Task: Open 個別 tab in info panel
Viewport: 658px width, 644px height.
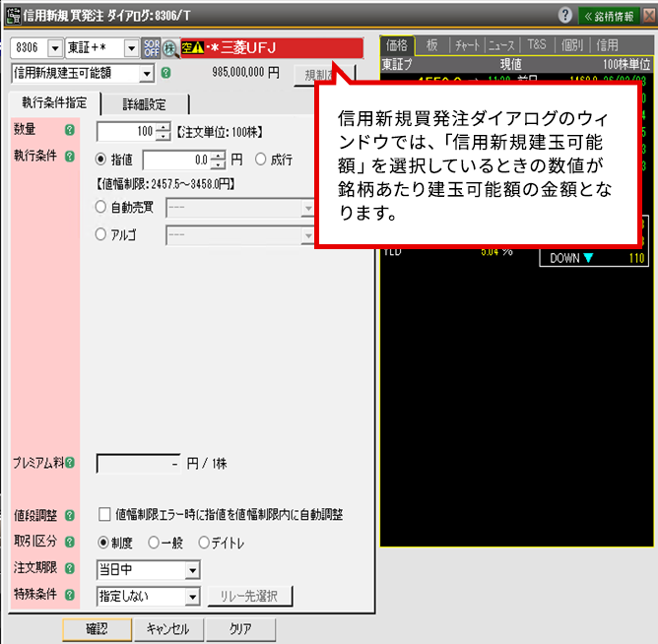Action: 572,45
